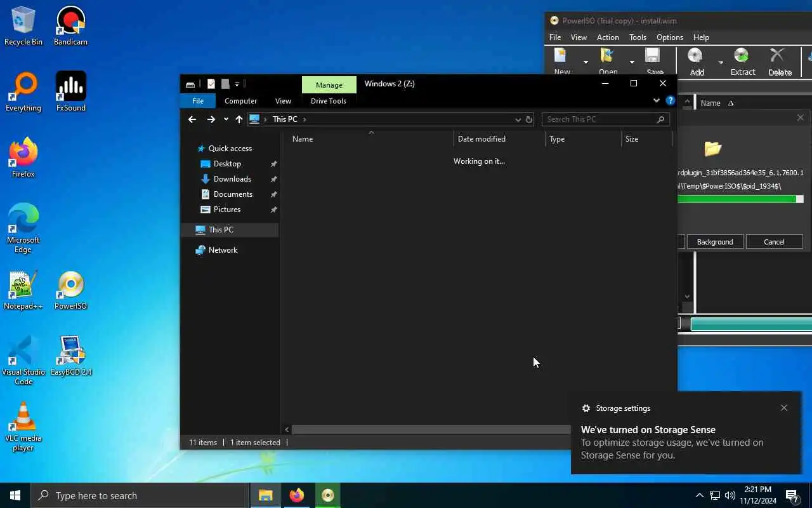
Task: Open PowerISO Tools menu
Action: (x=638, y=37)
